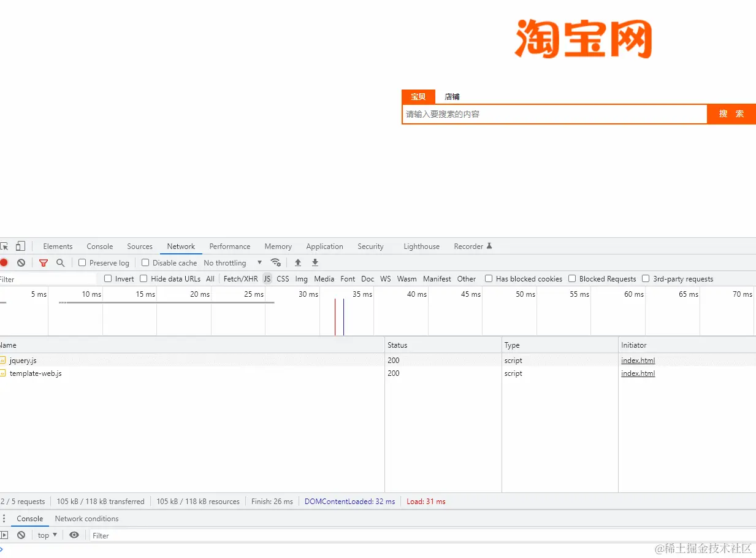
Task: Show console sidebar icon
Action: click(4, 535)
